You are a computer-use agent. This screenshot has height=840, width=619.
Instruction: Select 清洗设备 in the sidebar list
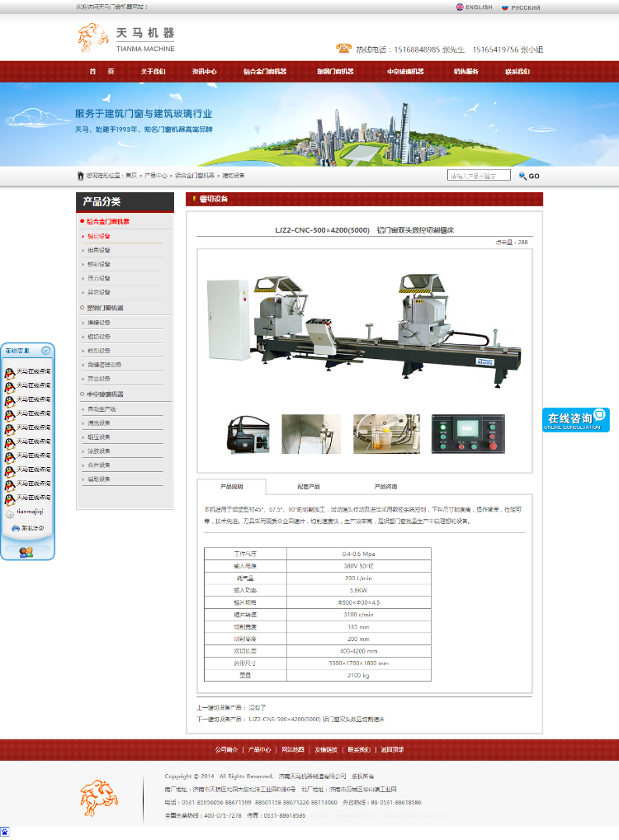pyautogui.click(x=99, y=423)
